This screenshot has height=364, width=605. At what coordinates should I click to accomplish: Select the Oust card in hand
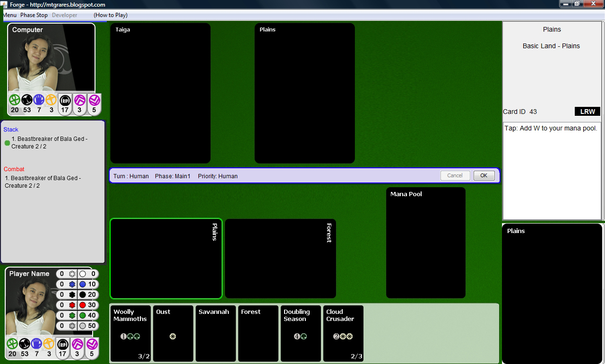point(173,333)
